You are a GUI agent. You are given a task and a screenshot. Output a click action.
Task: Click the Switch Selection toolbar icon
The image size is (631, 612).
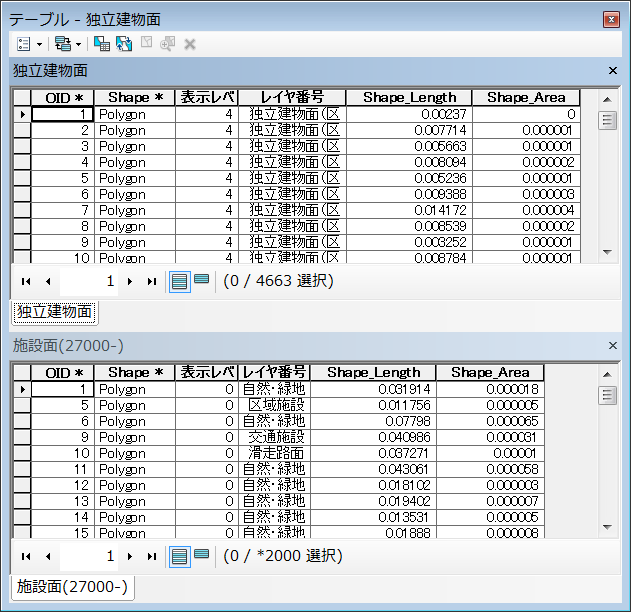tap(124, 44)
